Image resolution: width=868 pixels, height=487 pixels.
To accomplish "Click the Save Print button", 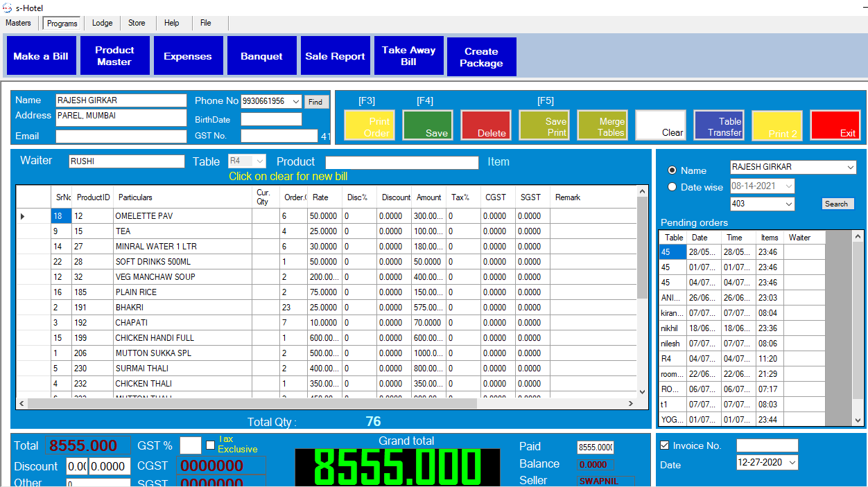I will point(544,126).
